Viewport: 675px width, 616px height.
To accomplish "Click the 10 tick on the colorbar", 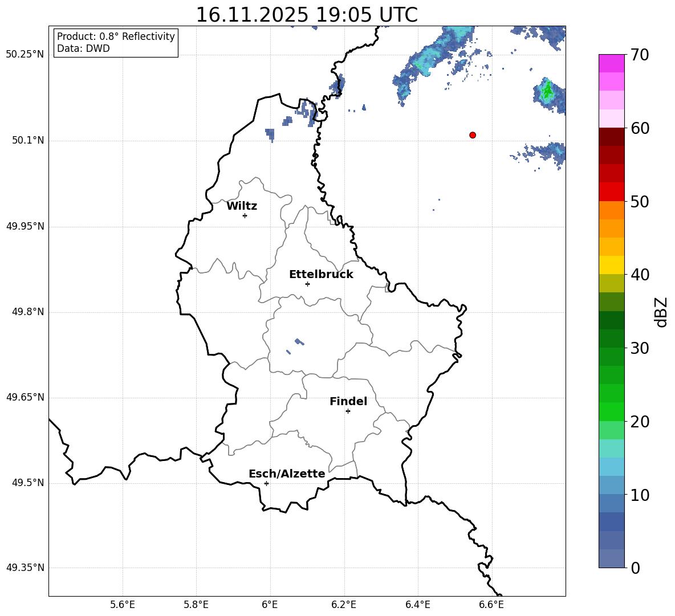I will (640, 495).
